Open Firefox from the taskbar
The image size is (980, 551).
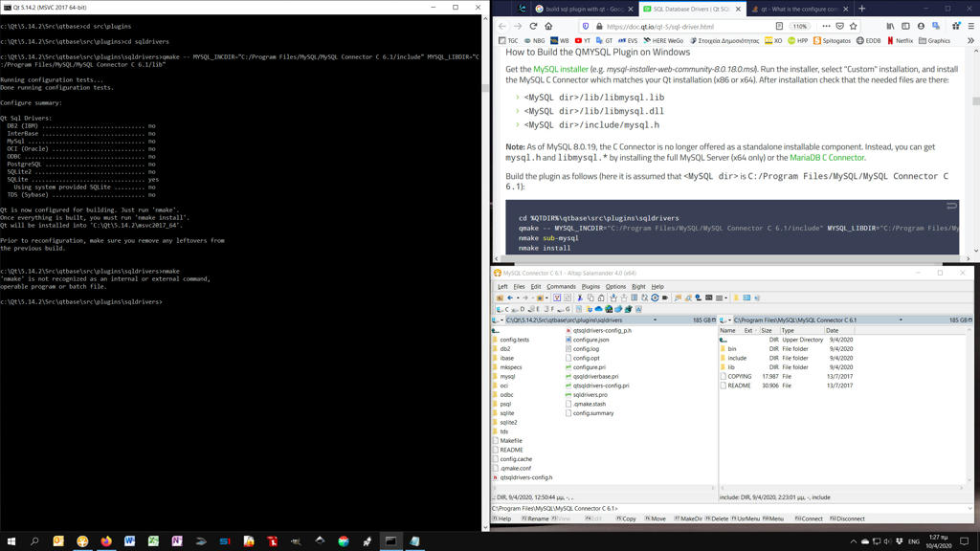[106, 541]
